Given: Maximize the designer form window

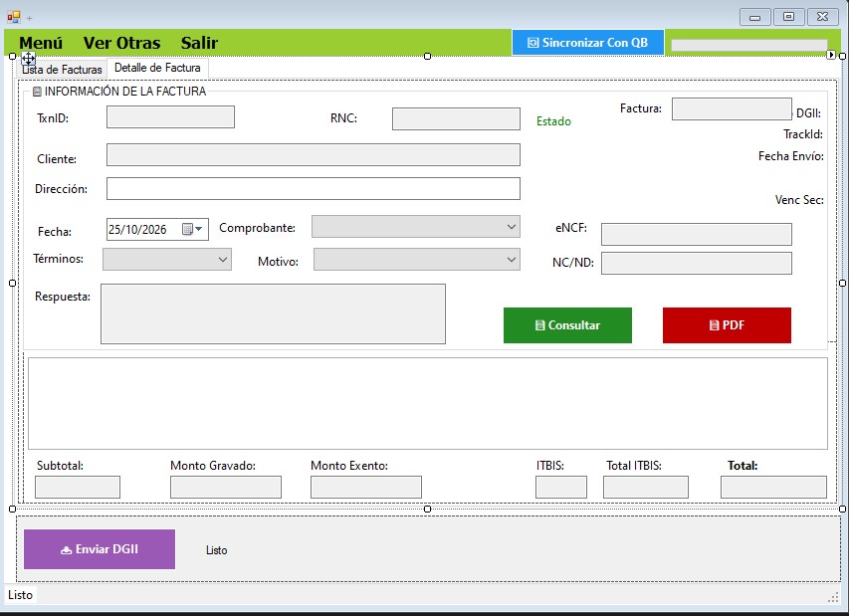Looking at the screenshot, I should [x=789, y=17].
